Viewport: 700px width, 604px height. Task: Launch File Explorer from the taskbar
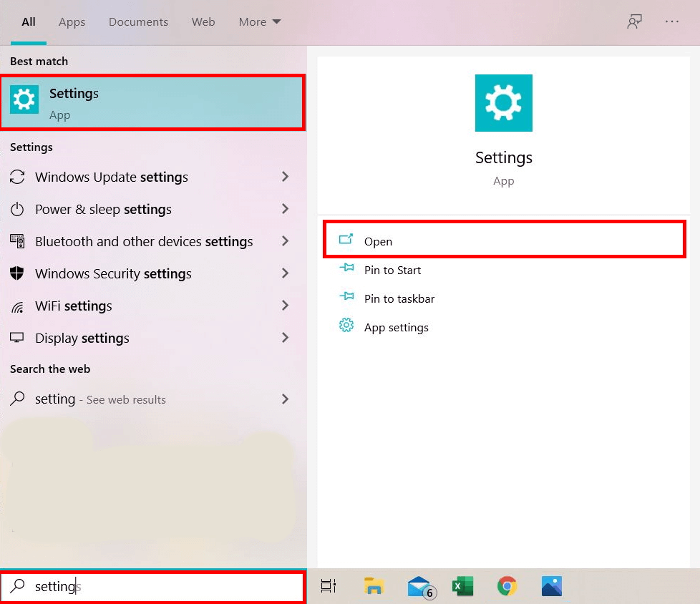tap(374, 585)
